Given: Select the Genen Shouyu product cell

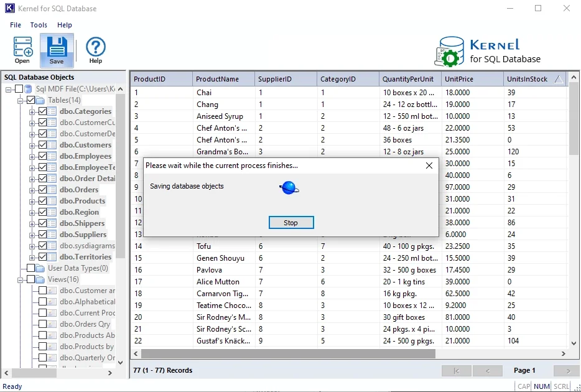Looking at the screenshot, I should tap(224, 258).
